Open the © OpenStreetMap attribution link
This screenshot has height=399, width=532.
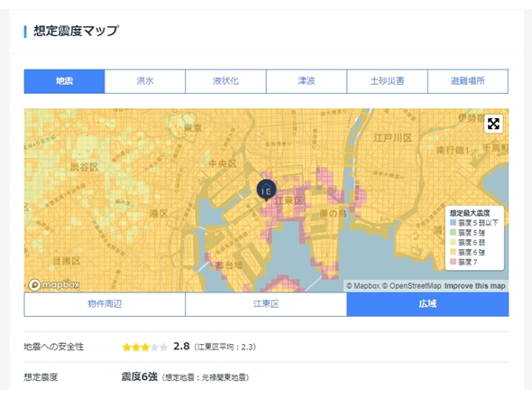coord(412,286)
